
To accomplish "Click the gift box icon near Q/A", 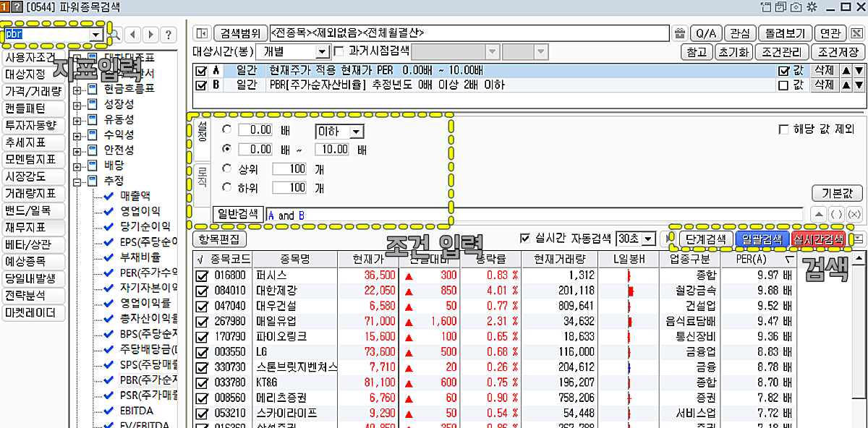I will click(x=679, y=33).
